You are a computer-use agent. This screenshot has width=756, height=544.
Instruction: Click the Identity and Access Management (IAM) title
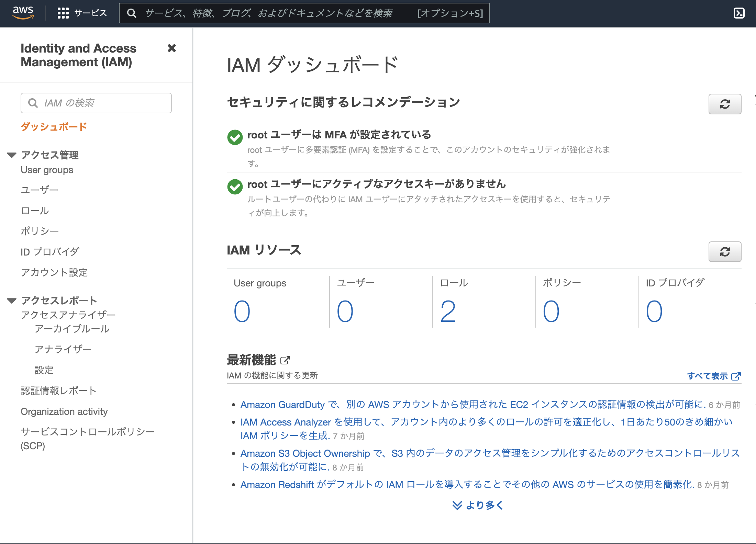[79, 55]
